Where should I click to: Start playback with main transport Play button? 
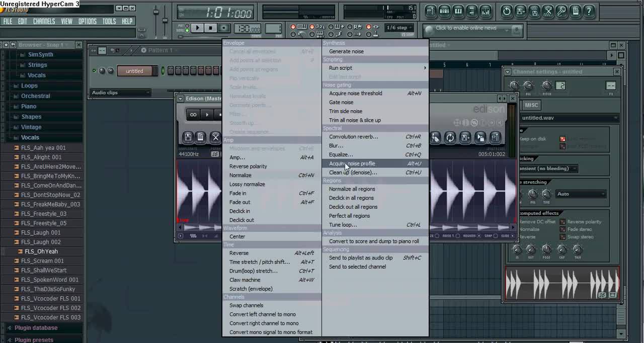pyautogui.click(x=197, y=28)
